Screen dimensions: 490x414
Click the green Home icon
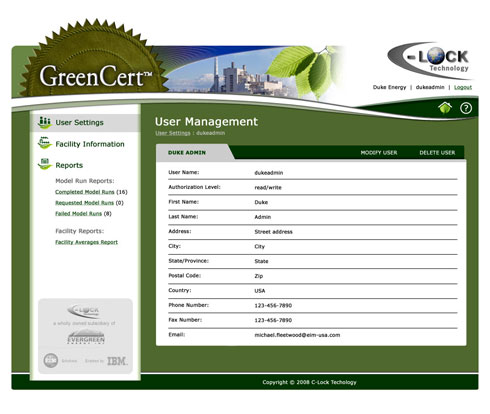(x=445, y=108)
